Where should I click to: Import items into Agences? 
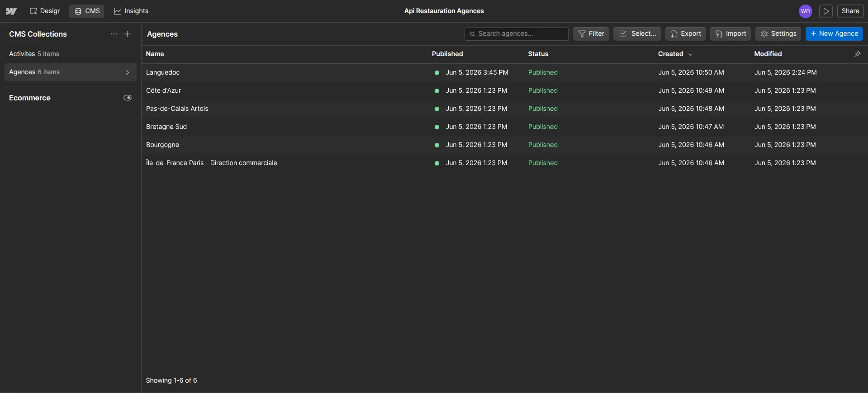coord(730,34)
